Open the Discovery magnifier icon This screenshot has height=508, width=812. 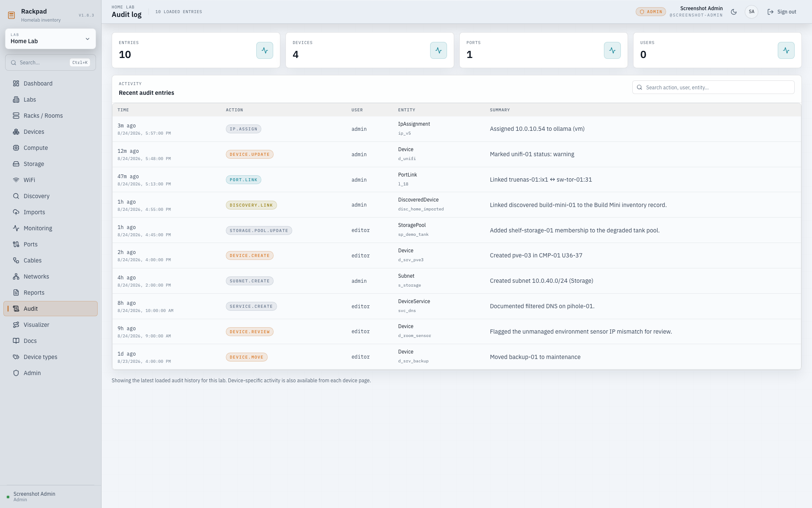pyautogui.click(x=16, y=196)
